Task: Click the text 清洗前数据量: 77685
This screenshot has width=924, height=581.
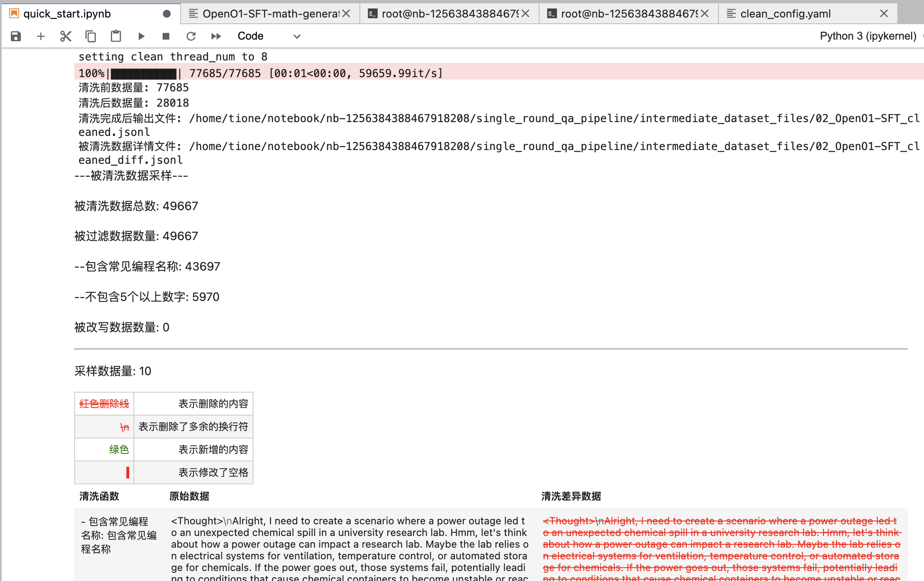Action: click(x=134, y=88)
